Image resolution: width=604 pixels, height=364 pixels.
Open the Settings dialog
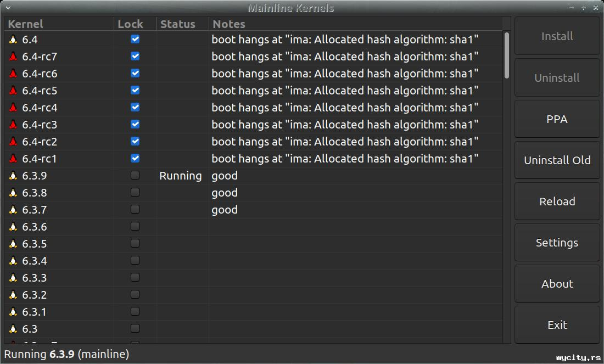click(557, 243)
